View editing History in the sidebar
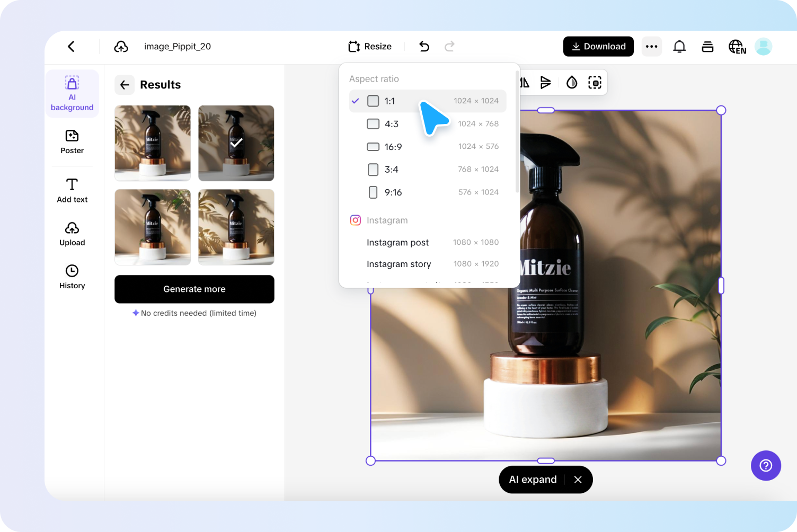797x532 pixels. click(72, 277)
